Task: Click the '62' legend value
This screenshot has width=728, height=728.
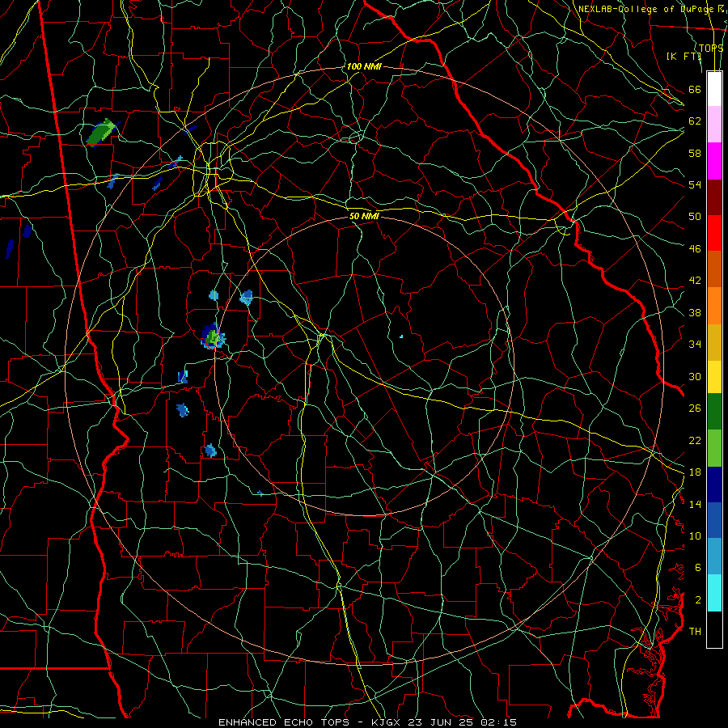Action: (x=695, y=121)
